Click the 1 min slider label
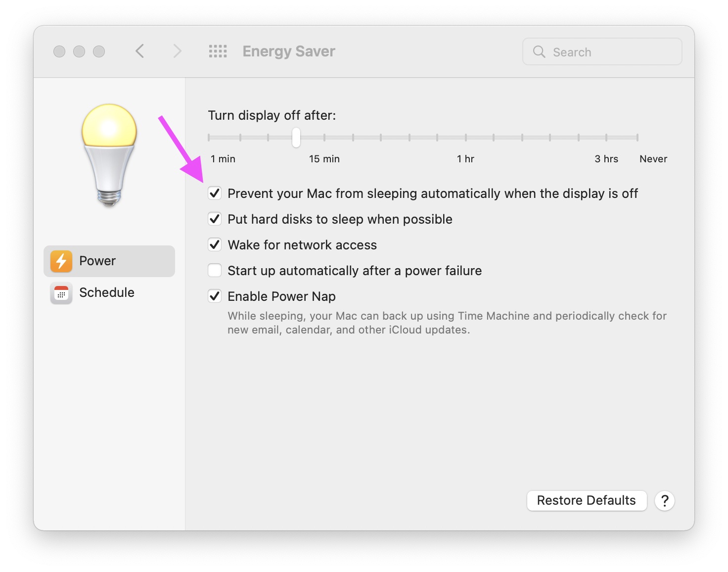Viewport: 728px width, 572px height. (223, 159)
